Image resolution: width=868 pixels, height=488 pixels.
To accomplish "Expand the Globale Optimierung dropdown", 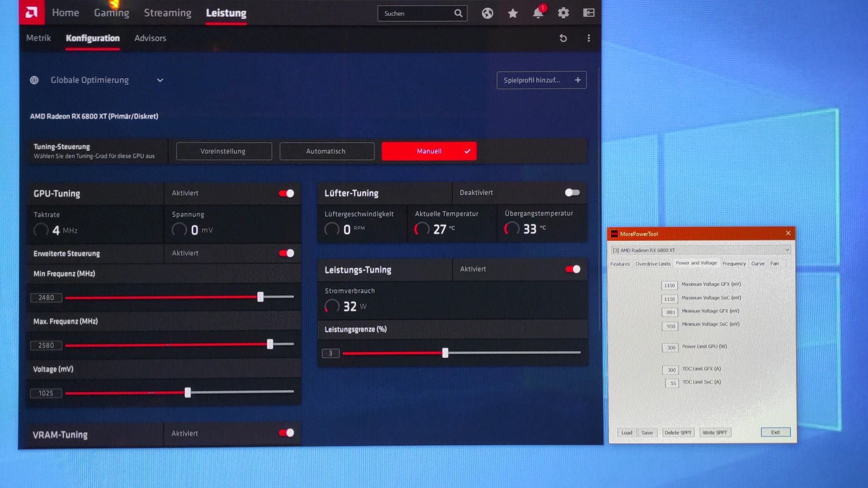I will [x=160, y=80].
